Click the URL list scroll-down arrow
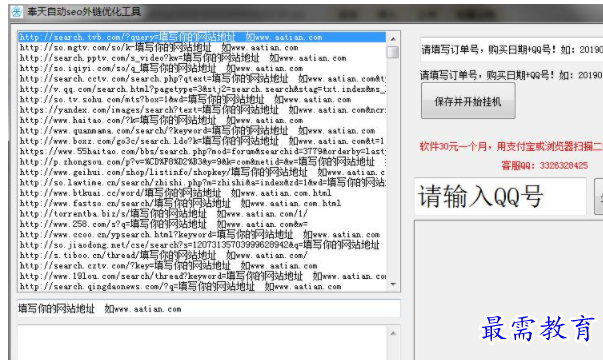603x360 pixels. click(x=393, y=285)
